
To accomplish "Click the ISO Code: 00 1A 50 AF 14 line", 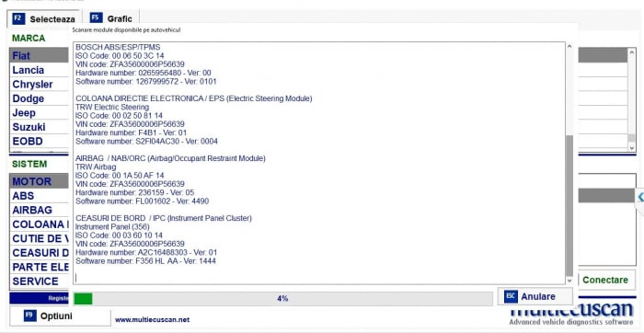I will click(120, 176).
